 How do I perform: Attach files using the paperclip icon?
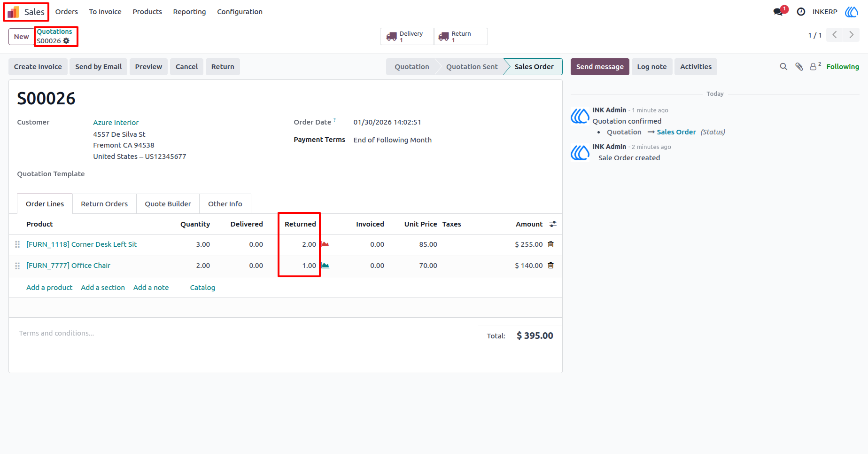(x=799, y=67)
